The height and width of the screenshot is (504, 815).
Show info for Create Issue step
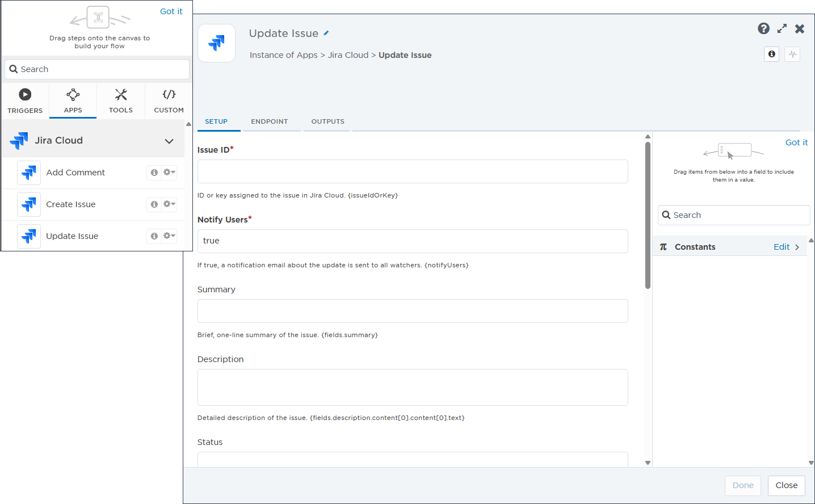click(154, 204)
